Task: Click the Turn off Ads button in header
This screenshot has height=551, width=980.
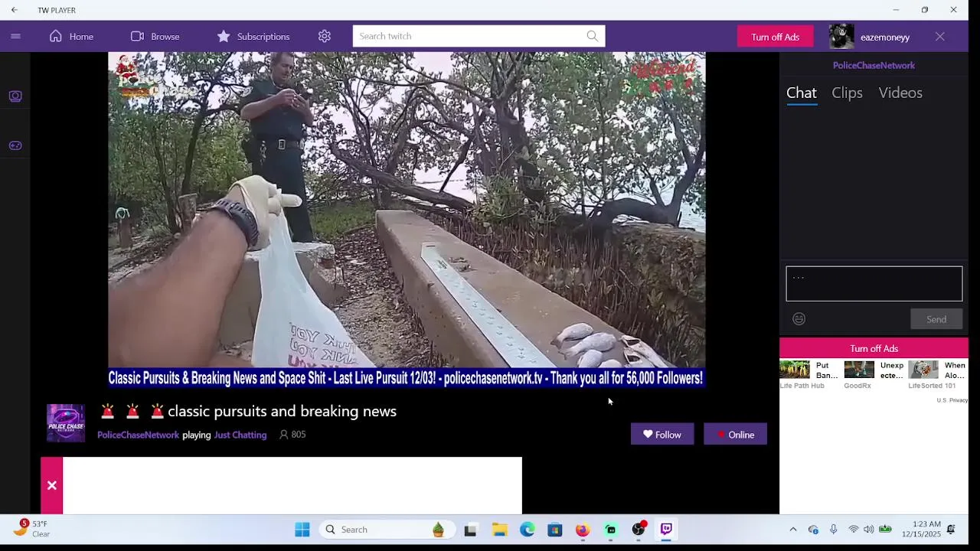Action: tap(775, 37)
